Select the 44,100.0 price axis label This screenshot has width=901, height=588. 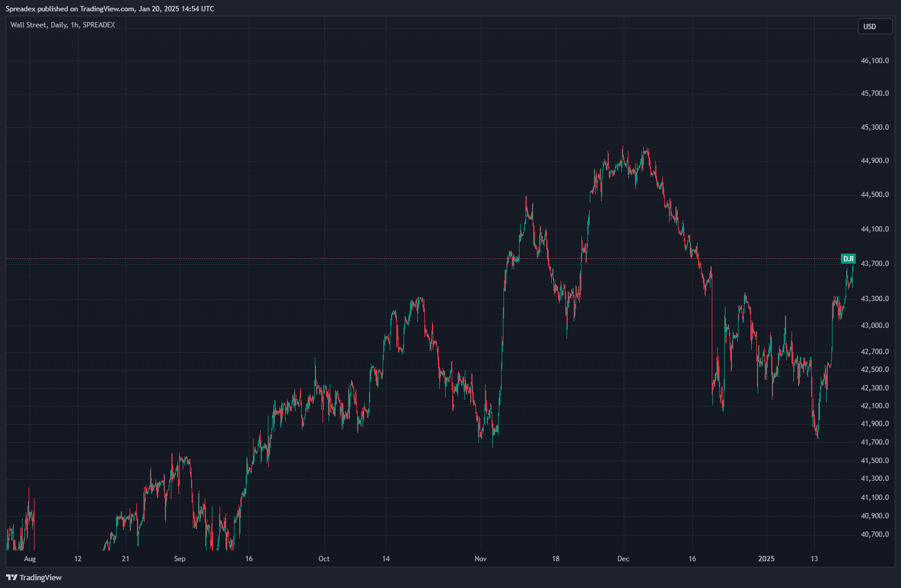coord(875,229)
